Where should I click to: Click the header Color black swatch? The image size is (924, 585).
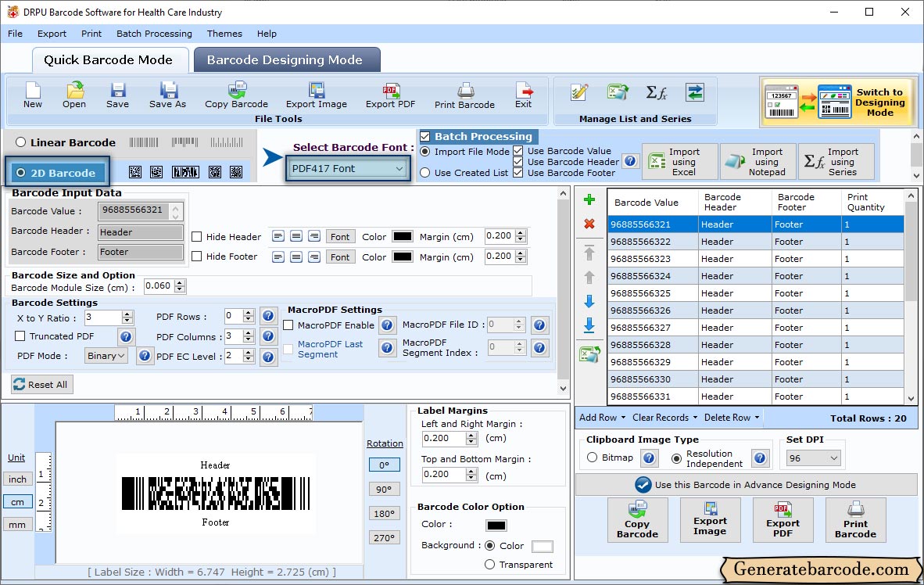(x=403, y=236)
